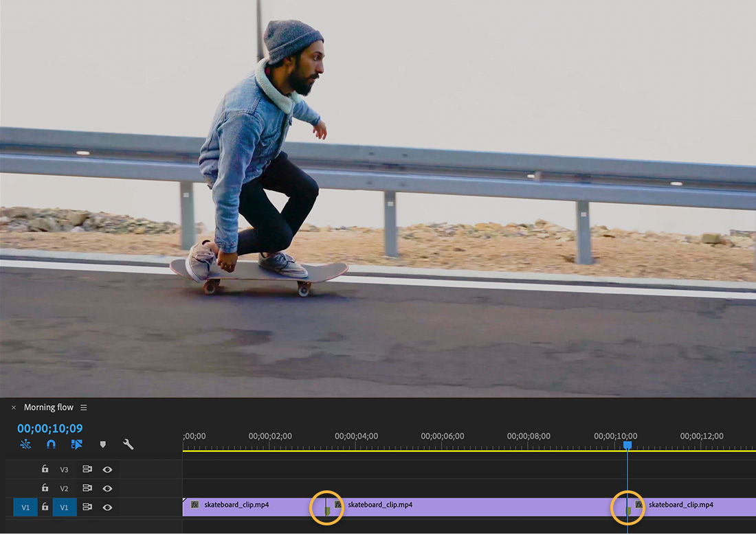The width and height of the screenshot is (756, 535).
Task: Click the insert-as-nests icon in timeline toolbar
Action: (77, 445)
